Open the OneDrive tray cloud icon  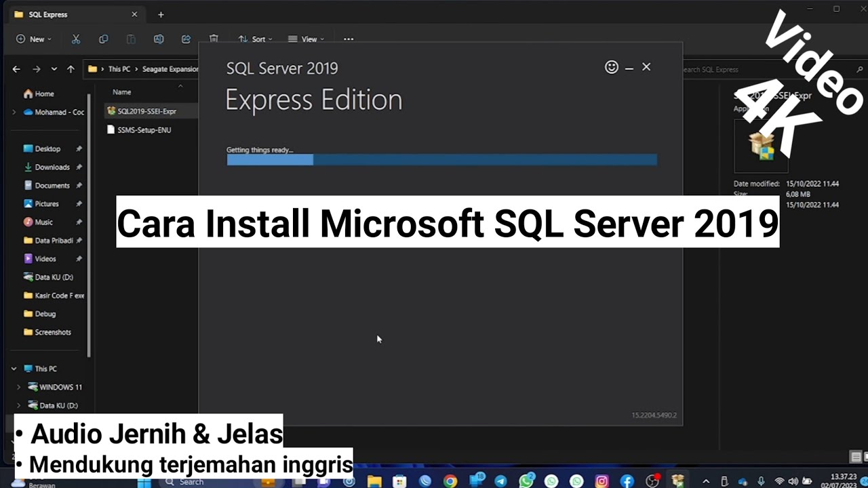coord(743,482)
